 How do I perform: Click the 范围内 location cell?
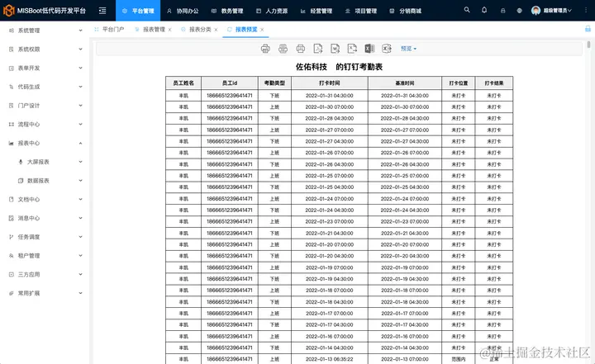(x=459, y=359)
